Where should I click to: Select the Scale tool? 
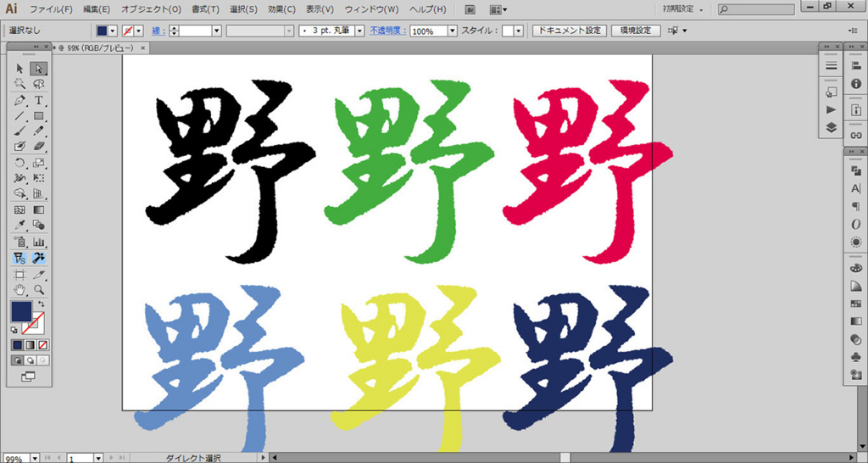pyautogui.click(x=39, y=163)
